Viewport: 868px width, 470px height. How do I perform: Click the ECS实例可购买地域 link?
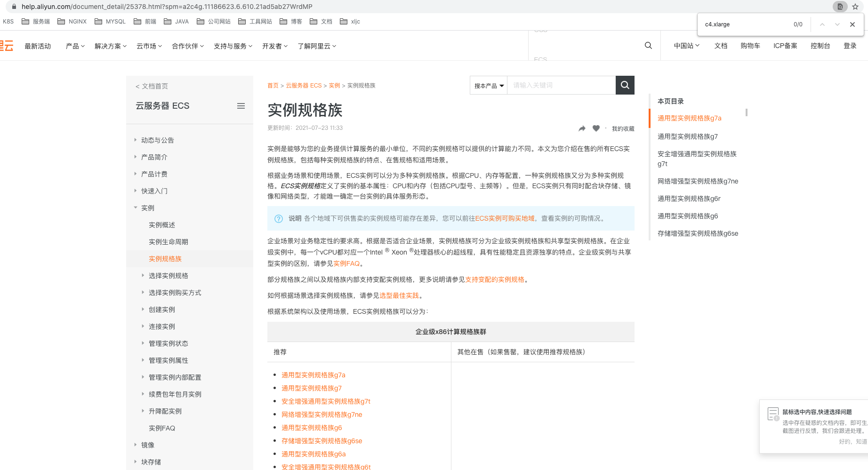[505, 218]
